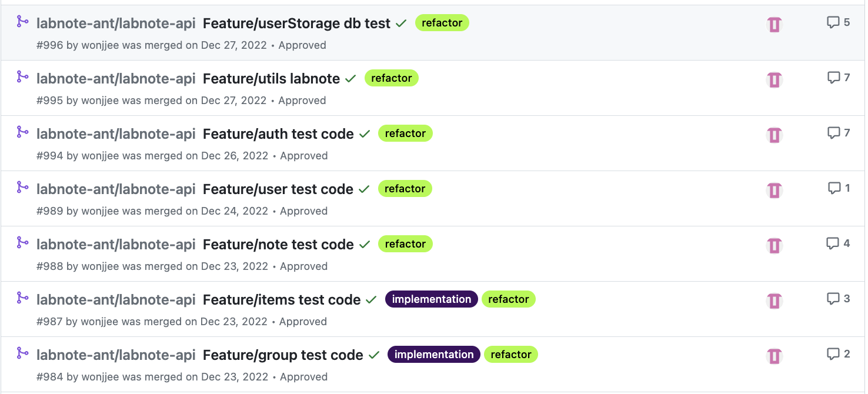Click refactor label on Feature/utils labnote
Screen dimensions: 868x394
(x=392, y=78)
